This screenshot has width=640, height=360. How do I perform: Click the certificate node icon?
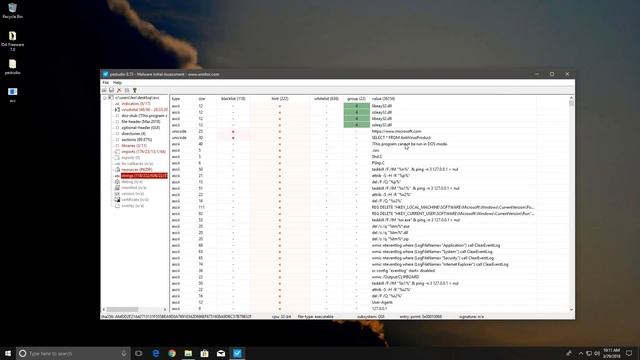pos(117,200)
